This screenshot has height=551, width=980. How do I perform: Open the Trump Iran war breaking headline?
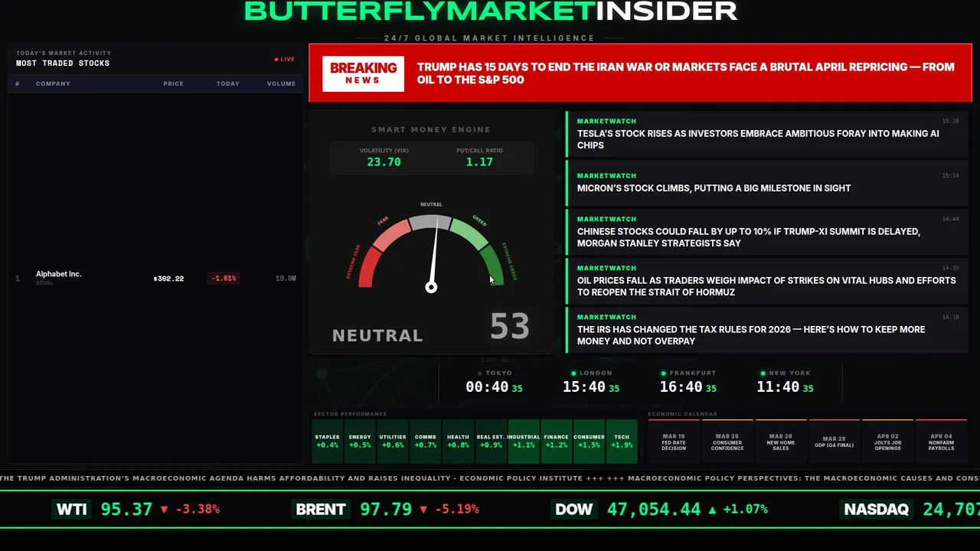coord(686,73)
